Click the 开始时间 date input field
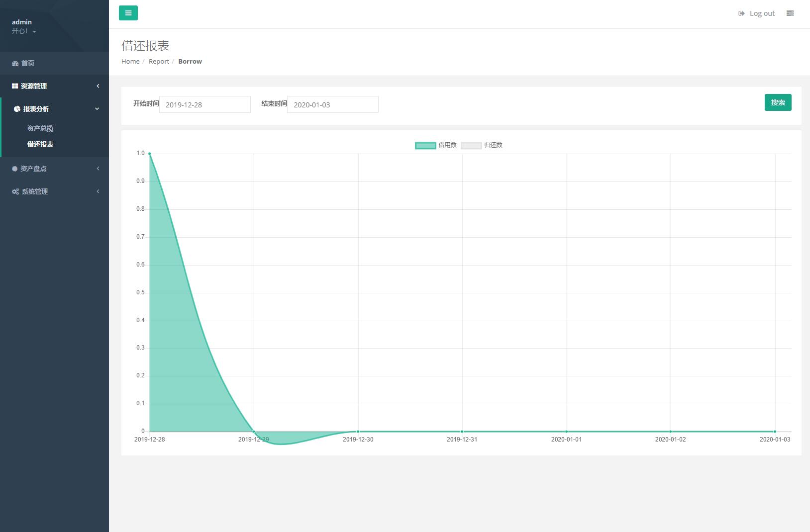Screen dimensions: 810x532 (204, 104)
